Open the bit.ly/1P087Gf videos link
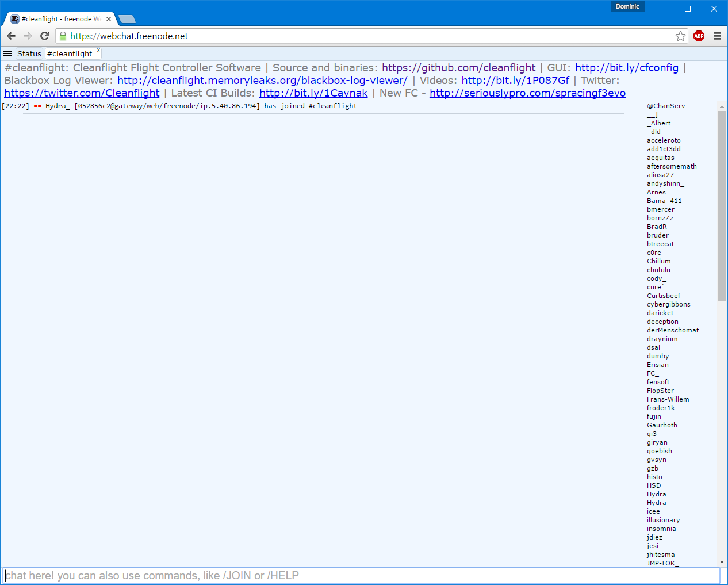 [515, 81]
